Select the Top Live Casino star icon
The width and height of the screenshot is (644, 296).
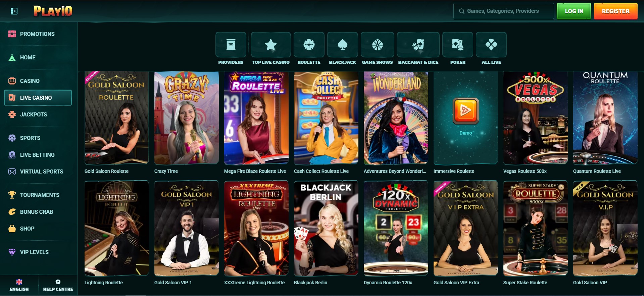coord(270,45)
